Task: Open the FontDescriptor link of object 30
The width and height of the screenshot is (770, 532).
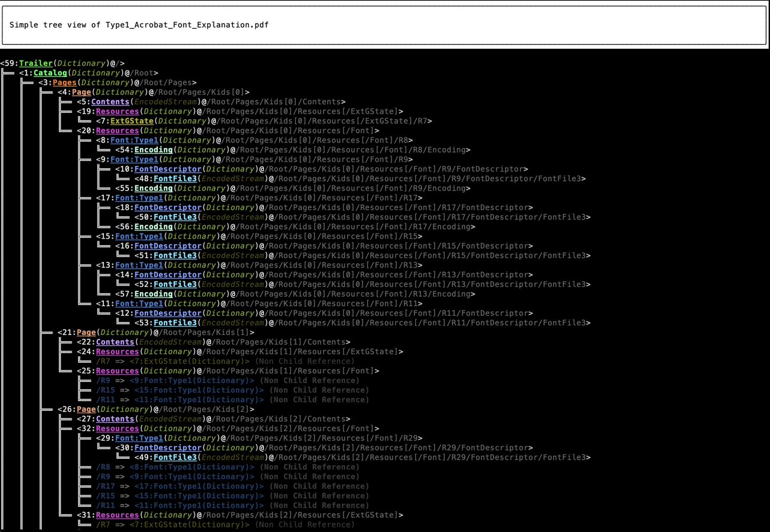Action: point(168,449)
